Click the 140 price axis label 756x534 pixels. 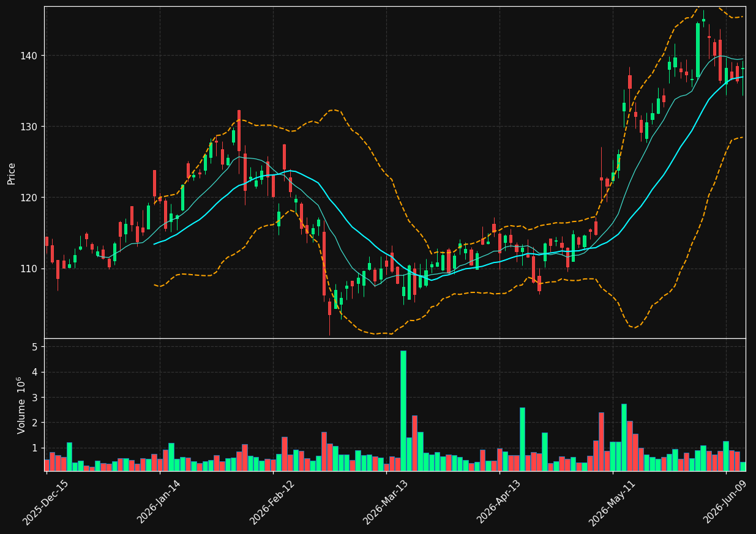30,56
